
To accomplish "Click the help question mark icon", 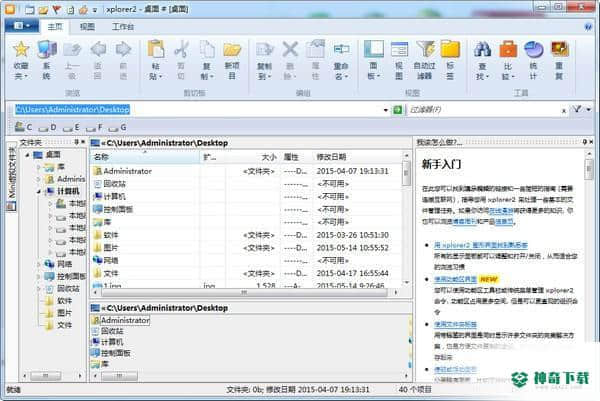I will click(589, 27).
